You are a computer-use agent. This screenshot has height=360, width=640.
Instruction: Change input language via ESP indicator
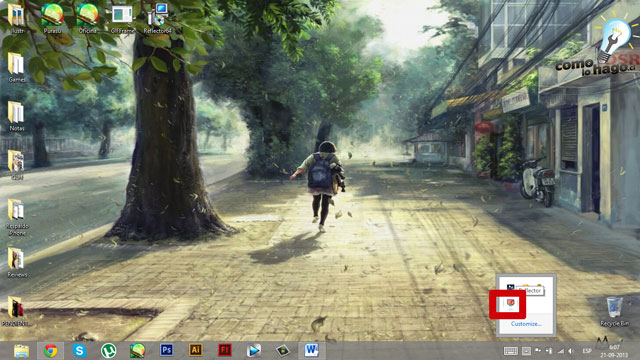pyautogui.click(x=587, y=351)
